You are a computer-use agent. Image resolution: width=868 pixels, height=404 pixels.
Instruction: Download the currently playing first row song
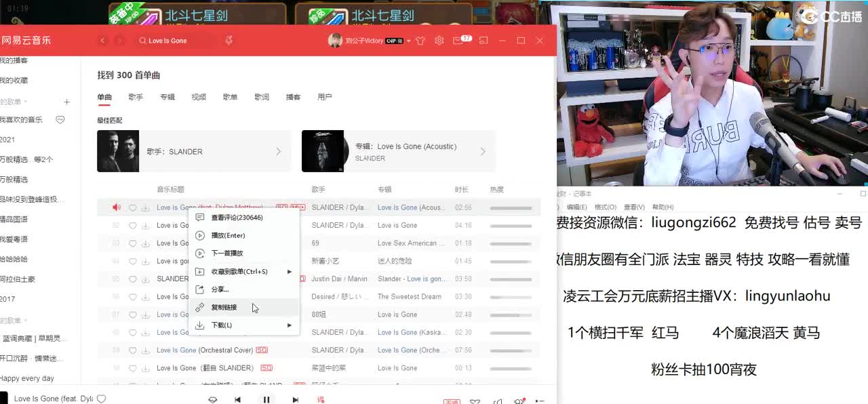click(x=145, y=208)
